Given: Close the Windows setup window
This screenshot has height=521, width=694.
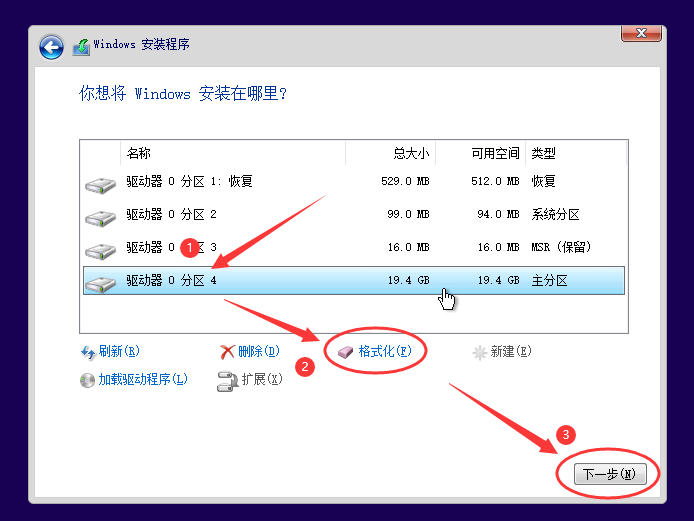Looking at the screenshot, I should pyautogui.click(x=641, y=33).
